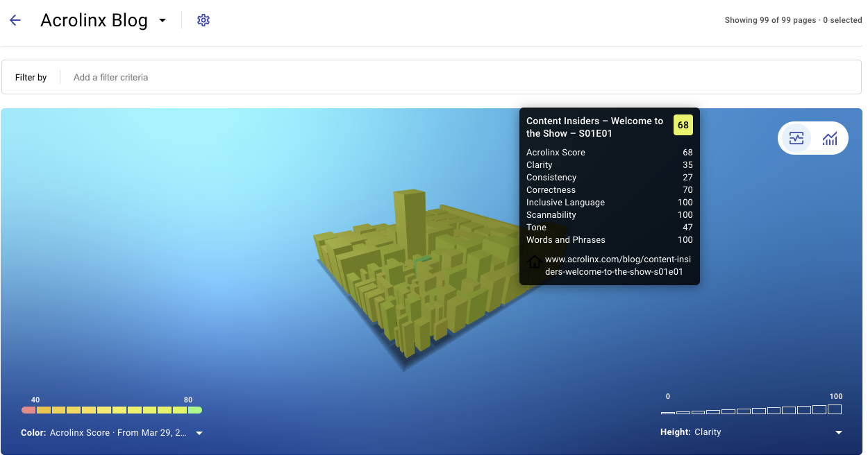Open the Height metric dropdown arrow
Image resolution: width=868 pixels, height=460 pixels.
tap(839, 432)
